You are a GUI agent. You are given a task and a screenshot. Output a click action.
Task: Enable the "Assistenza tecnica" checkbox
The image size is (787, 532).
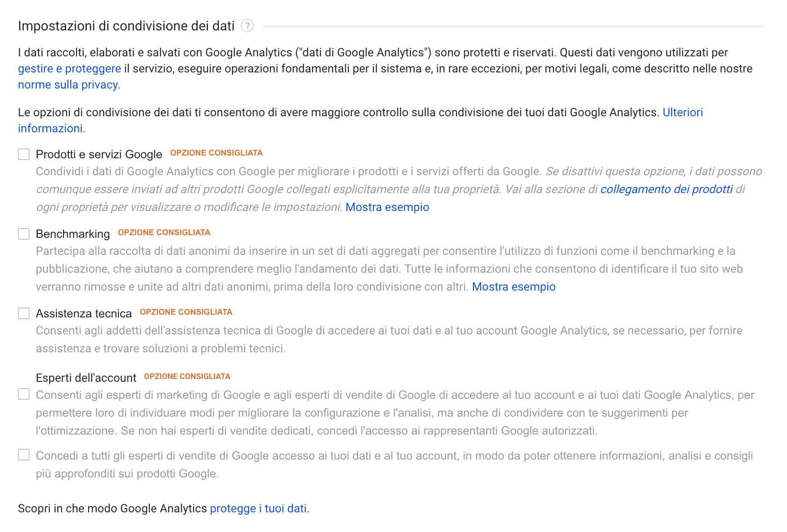click(x=23, y=313)
